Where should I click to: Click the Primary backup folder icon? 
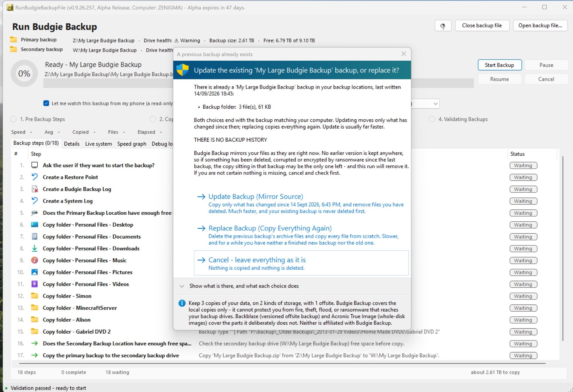coord(13,40)
